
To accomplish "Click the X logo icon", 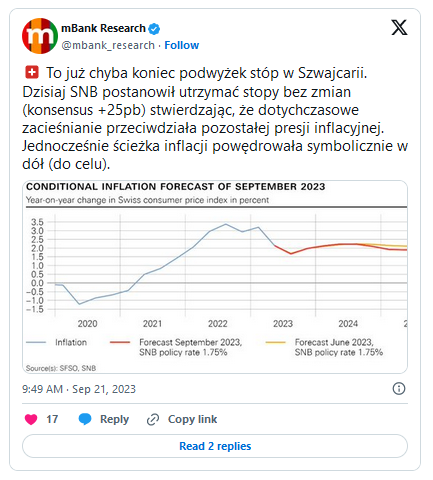I will (x=399, y=28).
